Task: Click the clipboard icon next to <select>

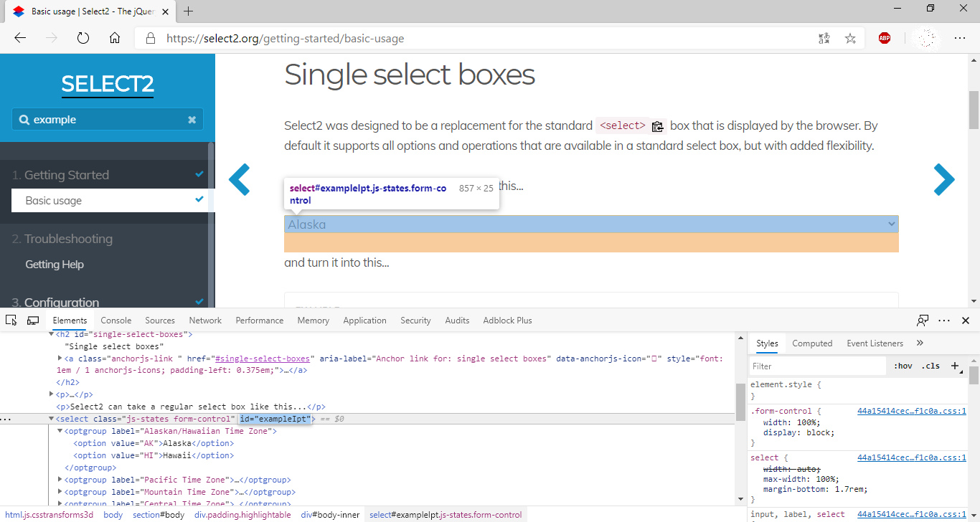Action: (x=658, y=126)
